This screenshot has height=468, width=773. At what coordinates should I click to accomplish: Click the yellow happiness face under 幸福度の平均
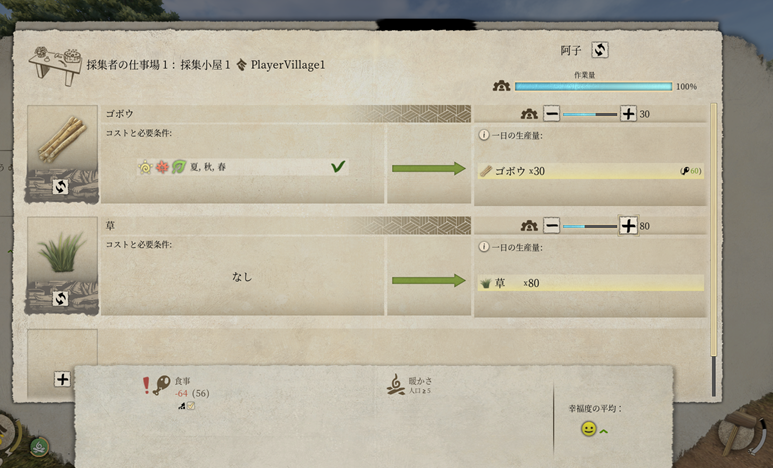588,429
